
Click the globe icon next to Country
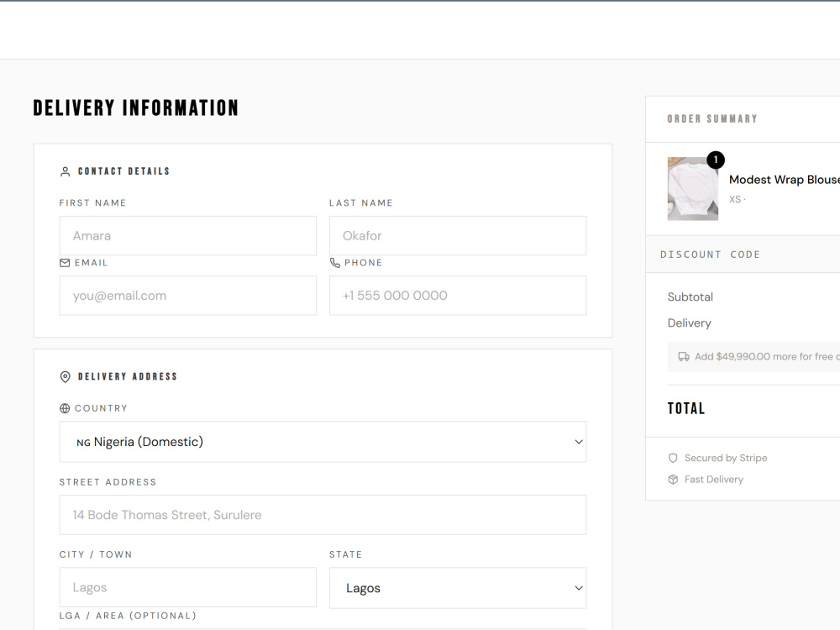click(65, 408)
